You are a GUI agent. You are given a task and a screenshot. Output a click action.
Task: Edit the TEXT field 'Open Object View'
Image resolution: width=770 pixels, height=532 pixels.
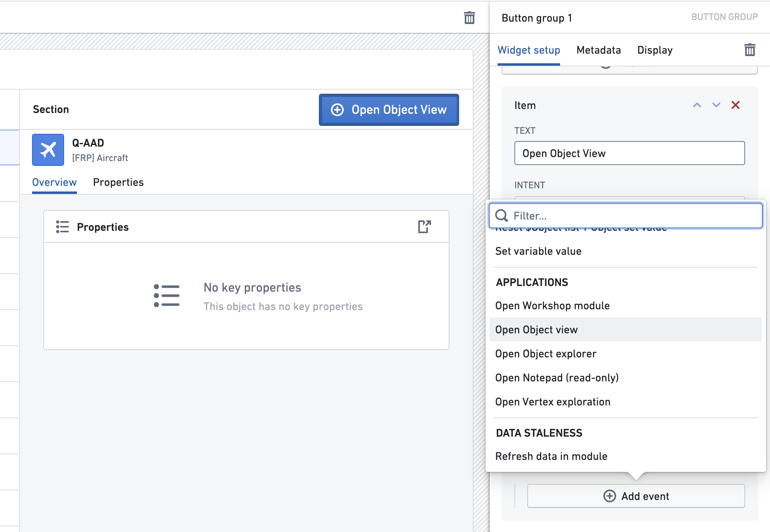point(630,153)
